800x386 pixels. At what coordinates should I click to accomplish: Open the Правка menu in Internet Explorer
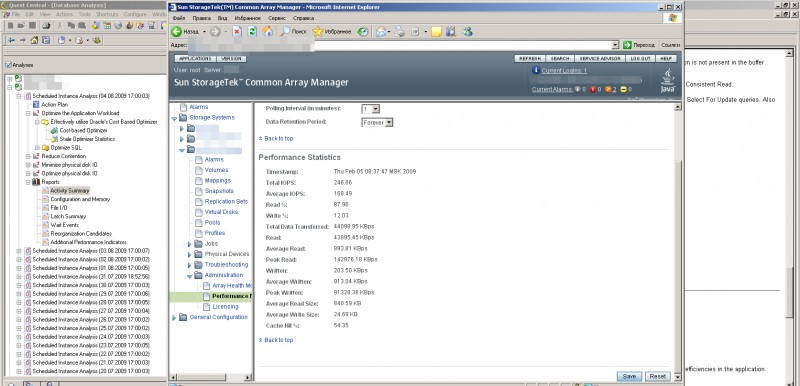pyautogui.click(x=201, y=18)
